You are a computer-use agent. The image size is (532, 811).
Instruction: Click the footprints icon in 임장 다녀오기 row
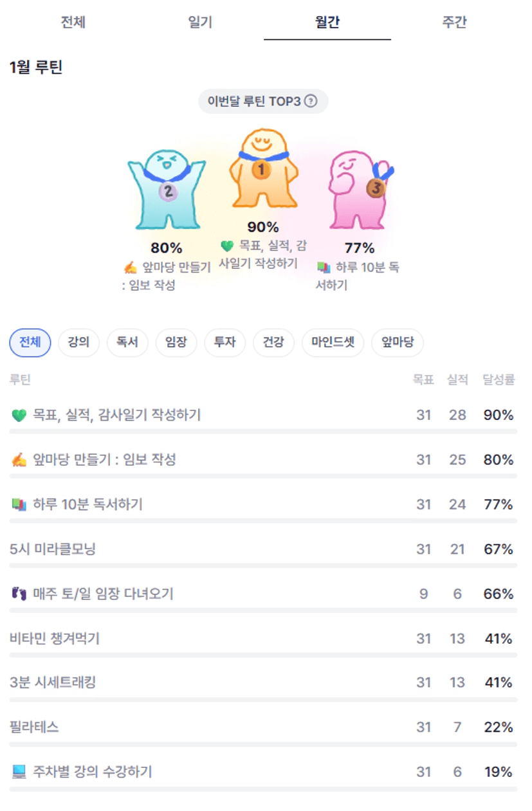click(x=19, y=594)
